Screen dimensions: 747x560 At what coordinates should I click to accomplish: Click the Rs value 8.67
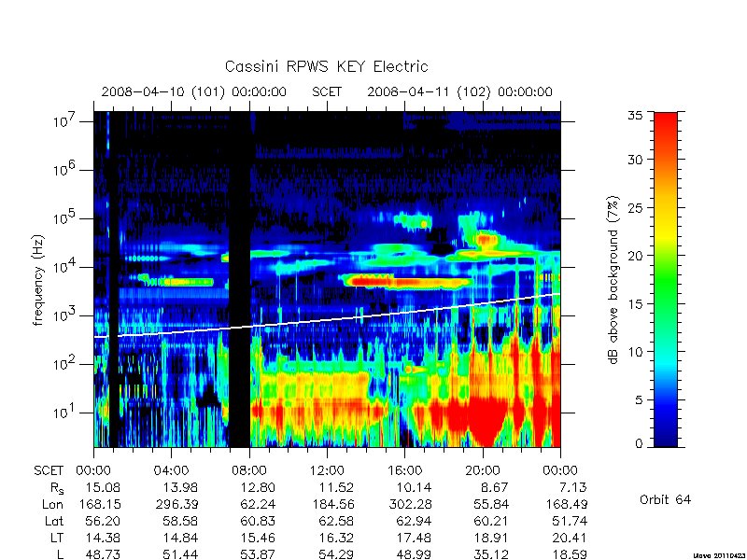click(495, 487)
